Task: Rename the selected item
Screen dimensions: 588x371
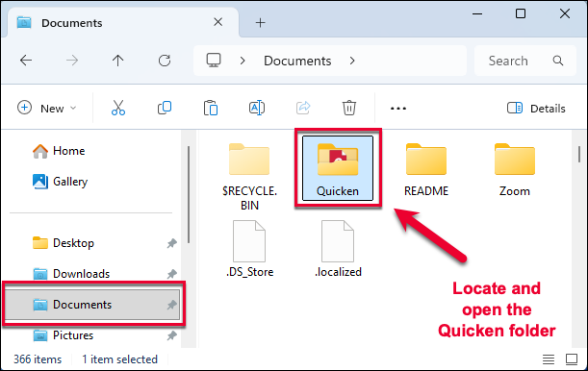Action: [257, 108]
